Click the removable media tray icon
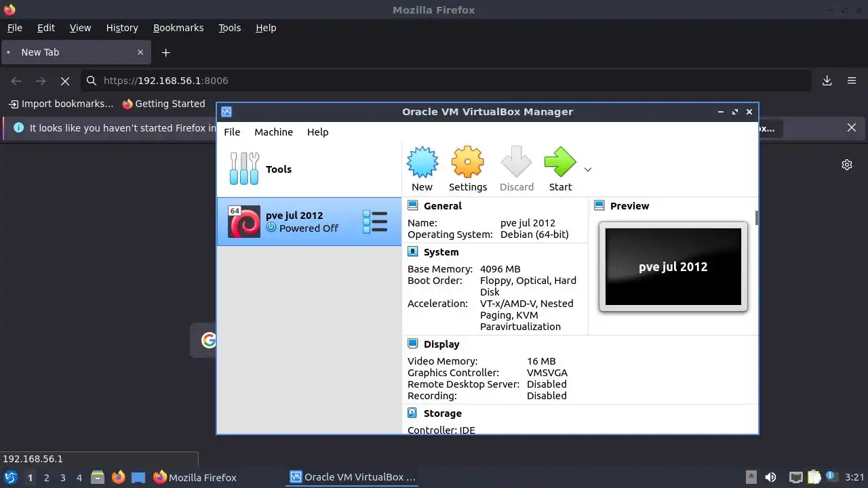Viewport: 868px width, 488px height. click(751, 477)
